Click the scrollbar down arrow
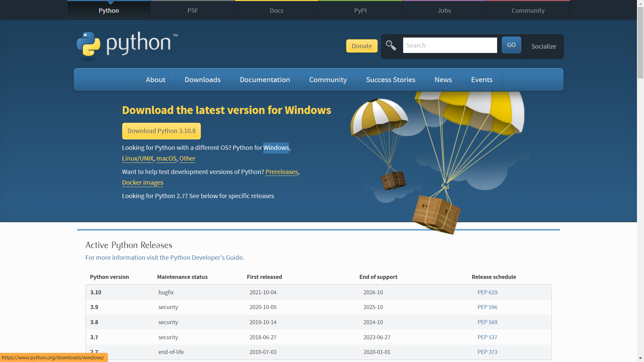The width and height of the screenshot is (644, 362). tap(640, 358)
